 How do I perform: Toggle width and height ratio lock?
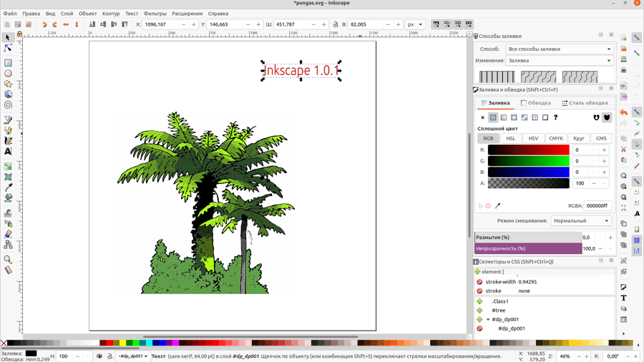pyautogui.click(x=336, y=24)
